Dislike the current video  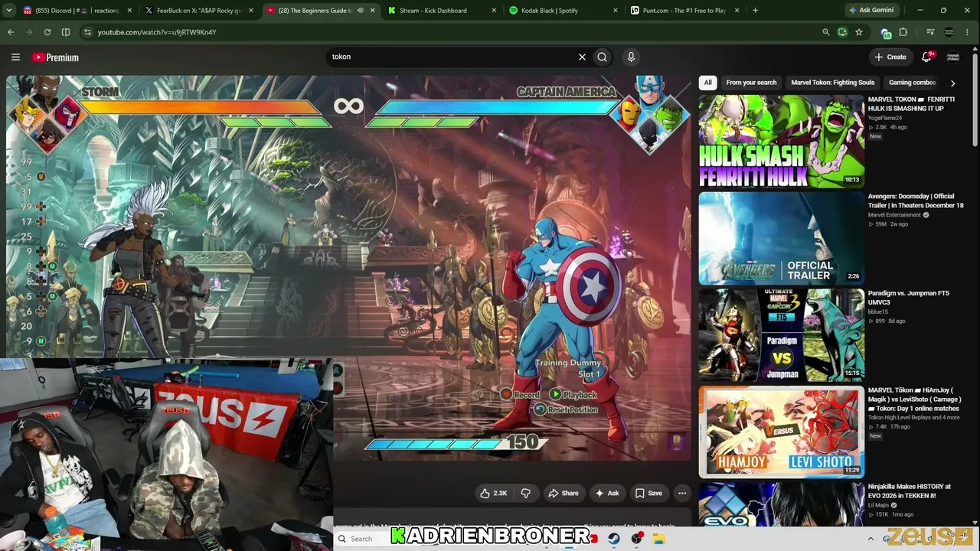[x=525, y=493]
